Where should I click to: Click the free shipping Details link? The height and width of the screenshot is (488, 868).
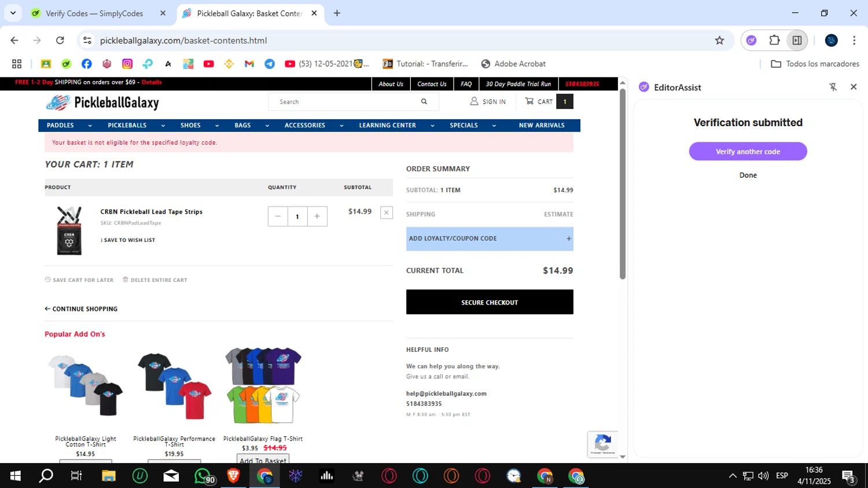click(x=152, y=82)
